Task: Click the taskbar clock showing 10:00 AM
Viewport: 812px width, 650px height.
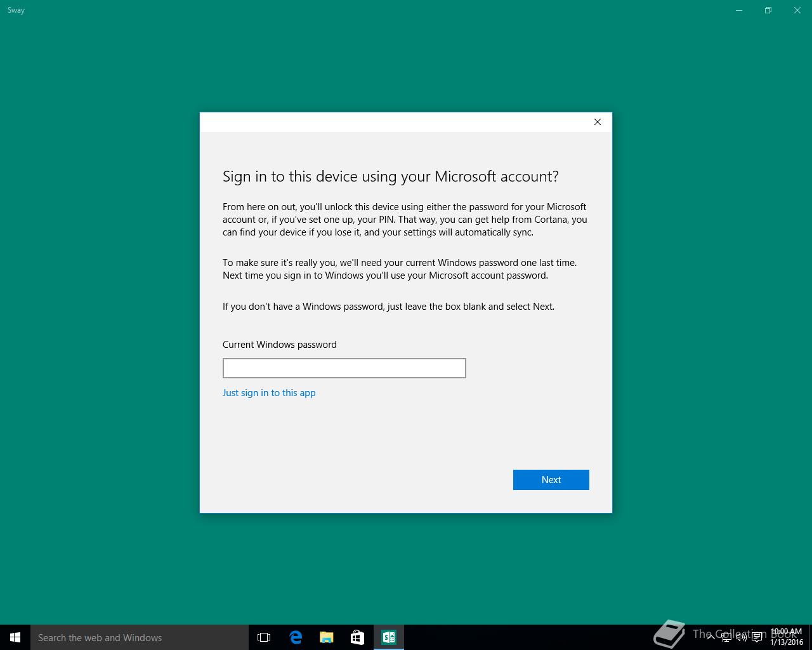Action: pos(787,637)
